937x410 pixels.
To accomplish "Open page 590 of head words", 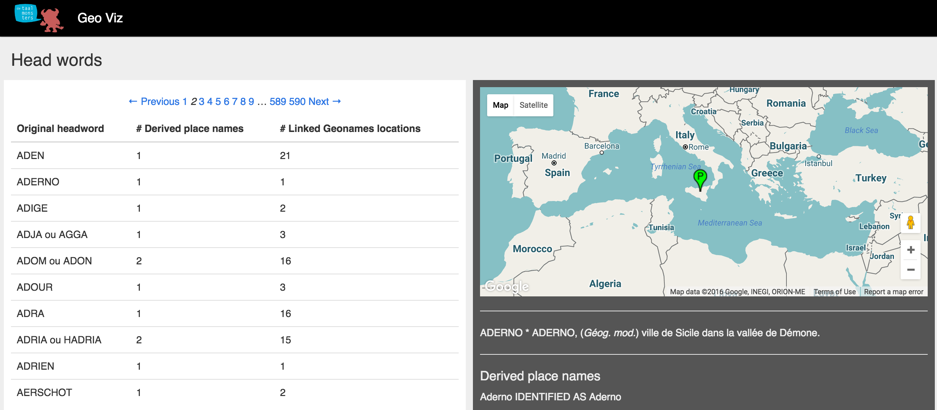I will pos(297,101).
